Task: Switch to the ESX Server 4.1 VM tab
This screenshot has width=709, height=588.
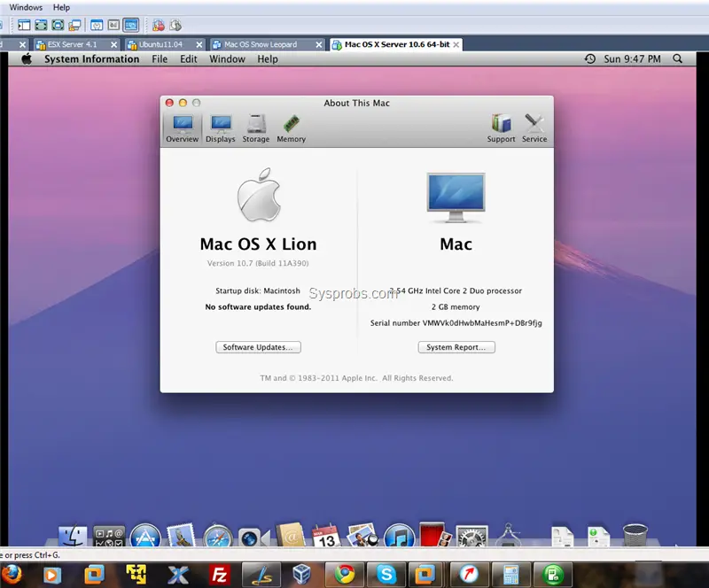Action: point(73,44)
